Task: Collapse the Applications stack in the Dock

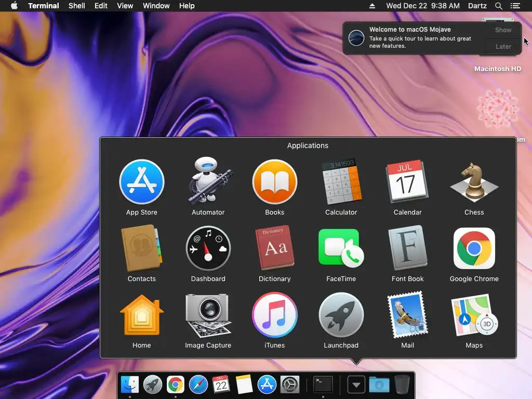Action: [356, 385]
